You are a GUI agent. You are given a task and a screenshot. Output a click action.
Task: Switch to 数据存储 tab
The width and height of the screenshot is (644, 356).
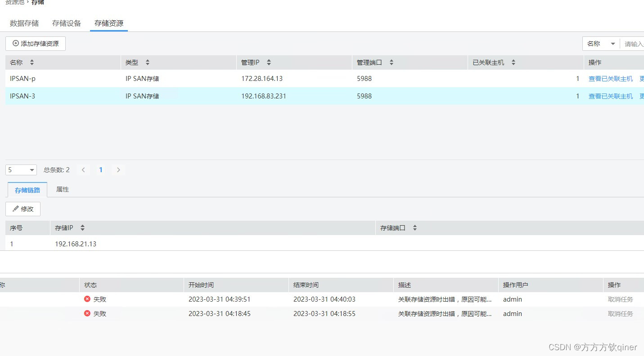[24, 23]
